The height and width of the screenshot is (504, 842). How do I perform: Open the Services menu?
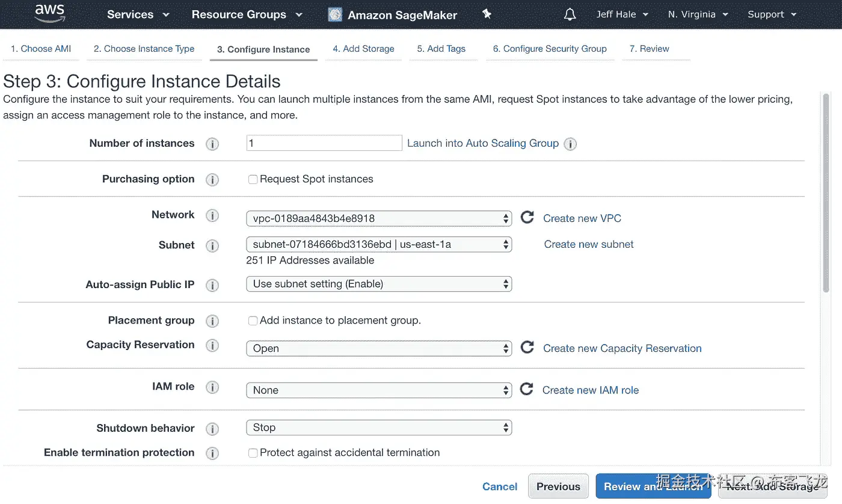point(138,14)
